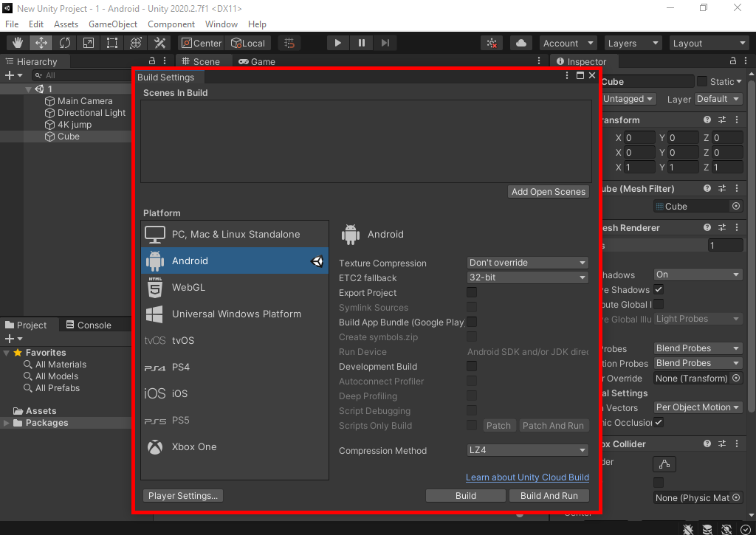This screenshot has width=756, height=535.
Task: Tick the Export Project checkbox
Action: tap(472, 293)
